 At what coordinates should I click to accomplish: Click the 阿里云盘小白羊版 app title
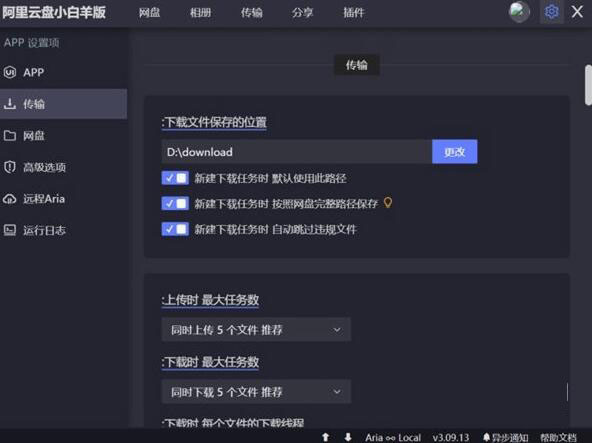(x=54, y=12)
